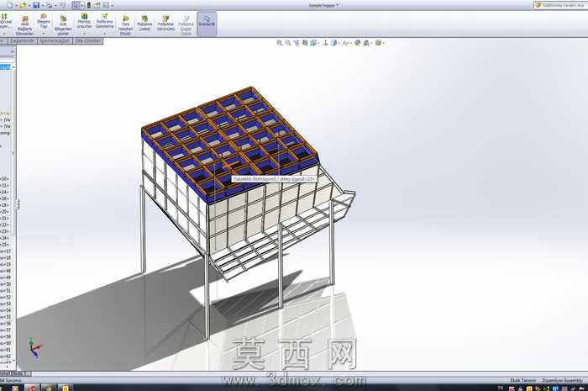Image resolution: width=588 pixels, height=391 pixels.
Task: Expand the dropdown under Montaj Unsurları
Action: coord(84,34)
